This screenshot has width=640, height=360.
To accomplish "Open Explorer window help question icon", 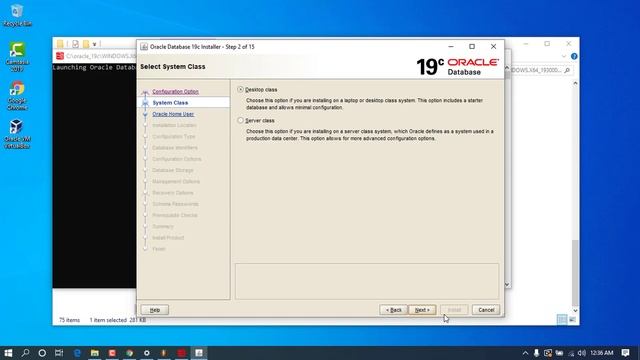I will (x=574, y=56).
